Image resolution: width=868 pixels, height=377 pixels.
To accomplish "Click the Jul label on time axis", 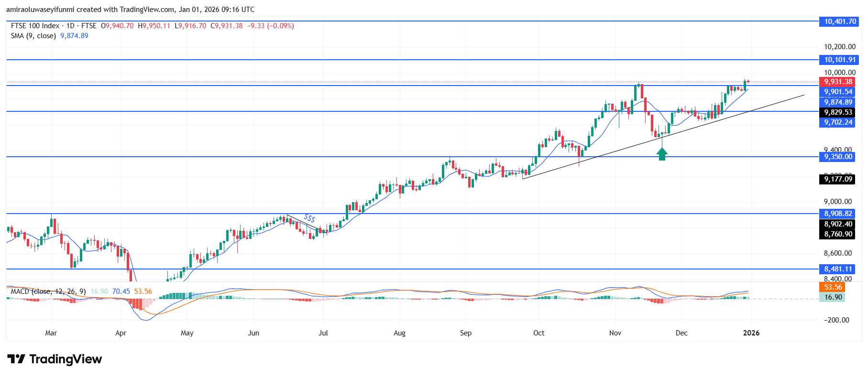I will tap(323, 333).
